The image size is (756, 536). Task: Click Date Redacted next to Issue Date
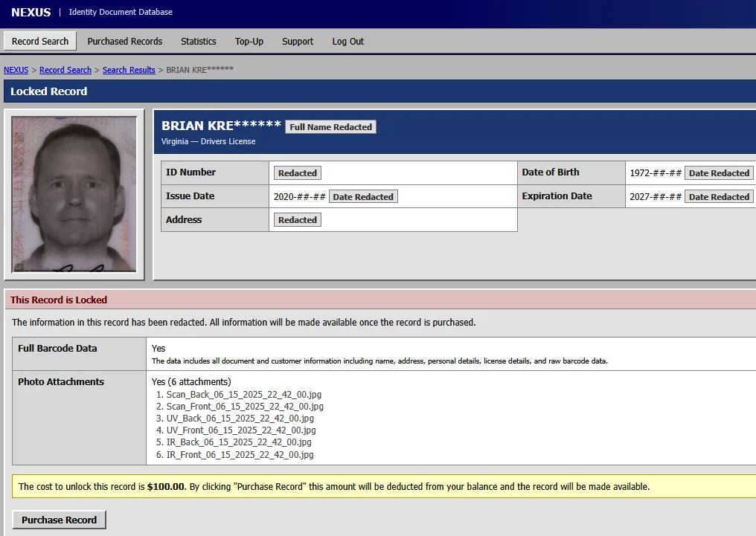pos(363,196)
